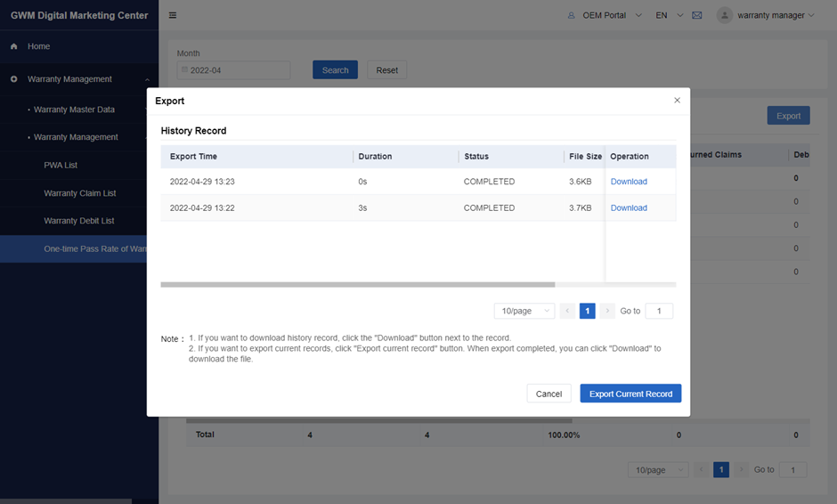The image size is (837, 504).
Task: Click the 3.7KB file size cell
Action: point(581,207)
